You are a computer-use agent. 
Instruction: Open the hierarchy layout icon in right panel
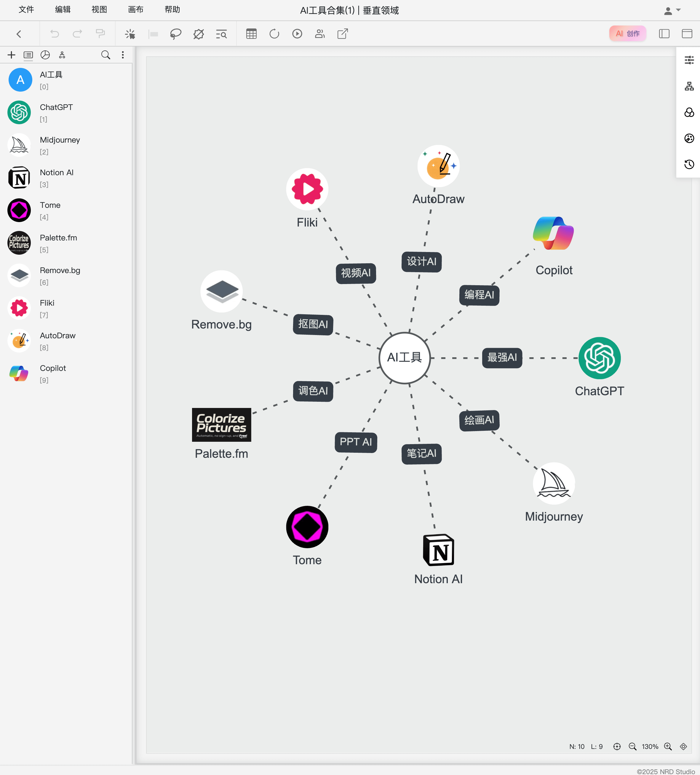click(x=689, y=86)
